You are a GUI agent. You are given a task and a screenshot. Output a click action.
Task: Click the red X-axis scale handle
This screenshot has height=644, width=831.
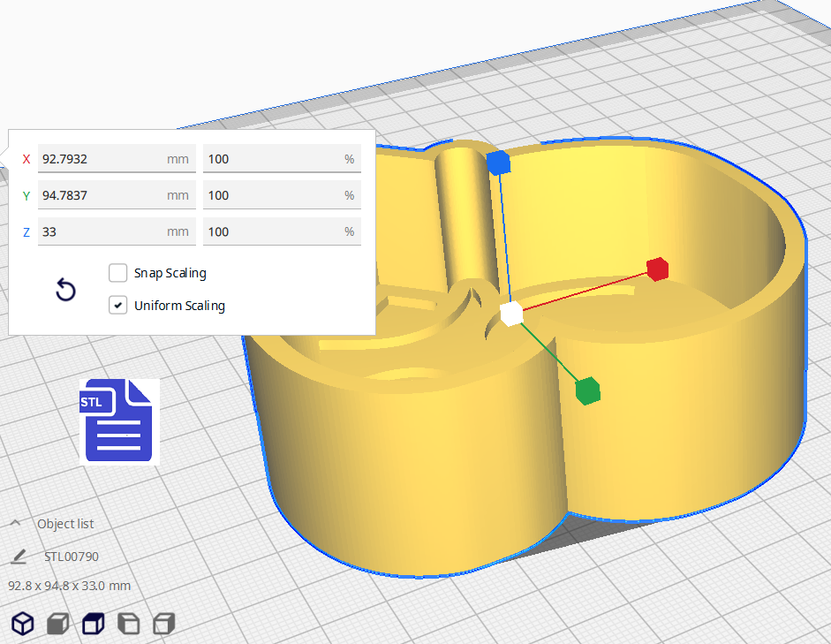(x=656, y=269)
